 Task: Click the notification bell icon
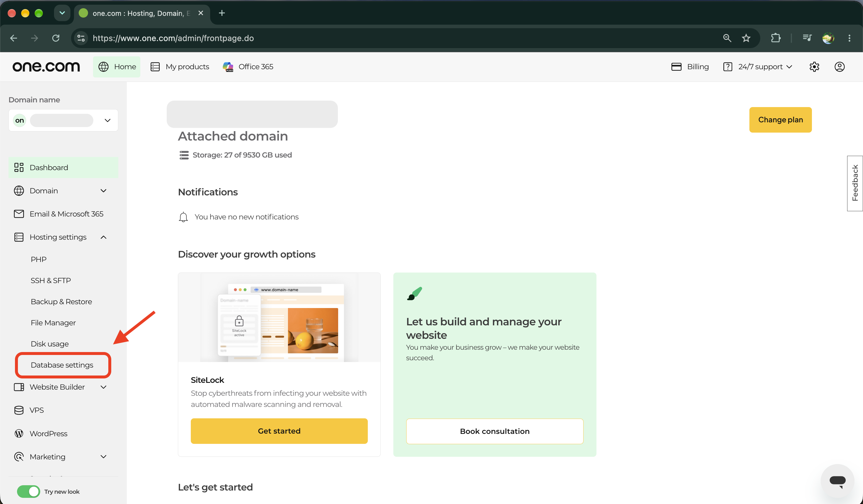tap(183, 217)
